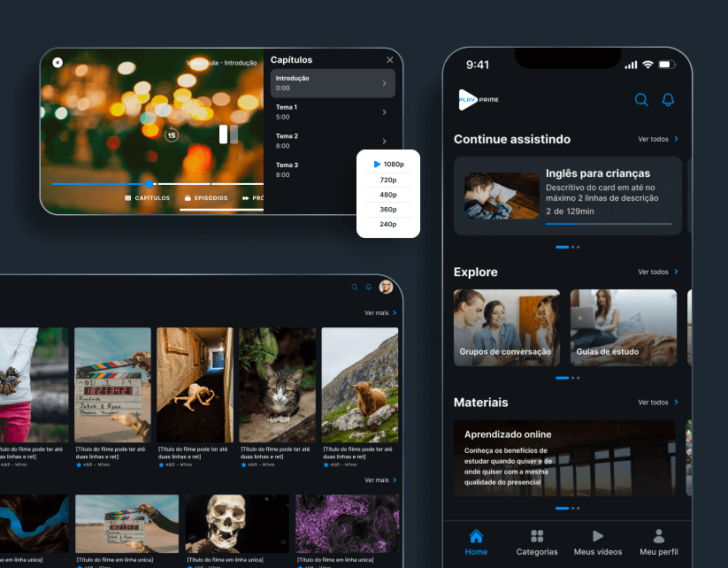Open the cat movie poster
The width and height of the screenshot is (728, 568).
[278, 385]
